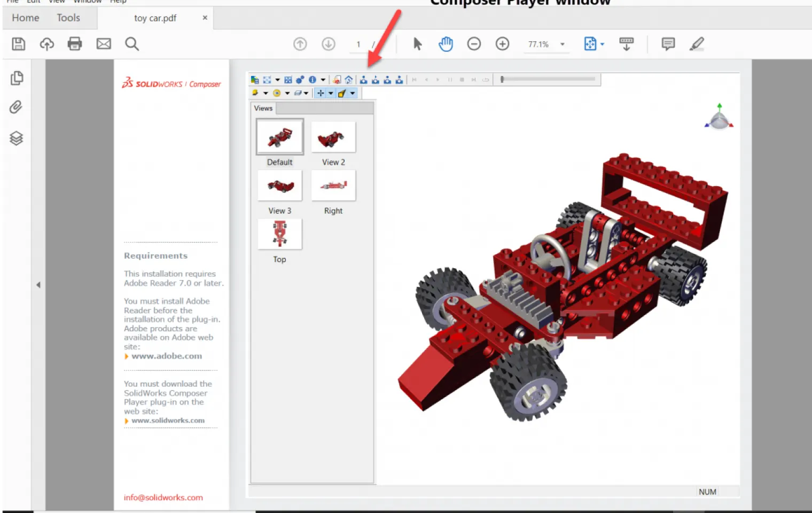Click the blue gears icon in Composer toolbar
Screen dimensions: 812x513
300,80
